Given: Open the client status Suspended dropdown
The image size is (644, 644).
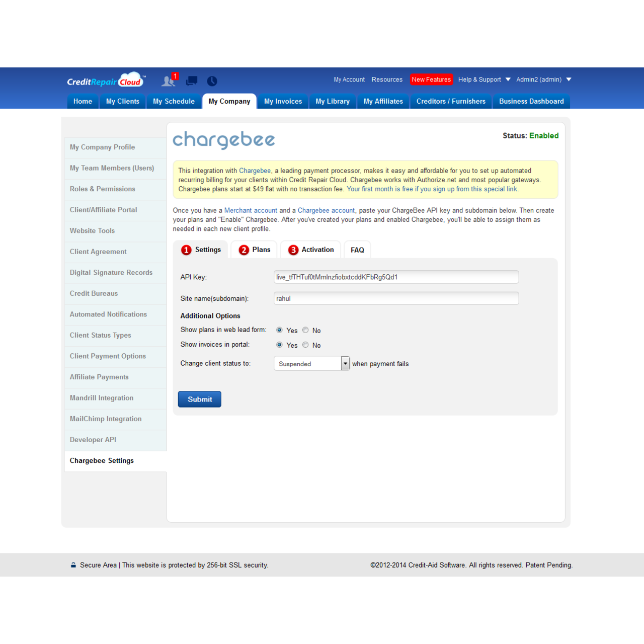Looking at the screenshot, I should tap(311, 363).
